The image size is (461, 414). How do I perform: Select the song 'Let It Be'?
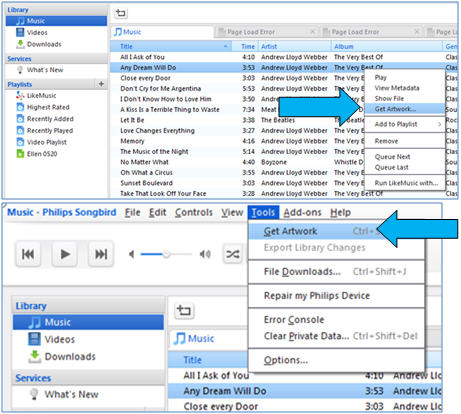tap(132, 120)
